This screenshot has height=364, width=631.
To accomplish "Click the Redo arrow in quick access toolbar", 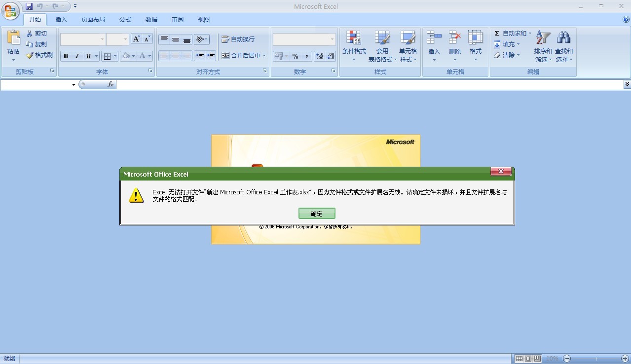I will (x=55, y=6).
